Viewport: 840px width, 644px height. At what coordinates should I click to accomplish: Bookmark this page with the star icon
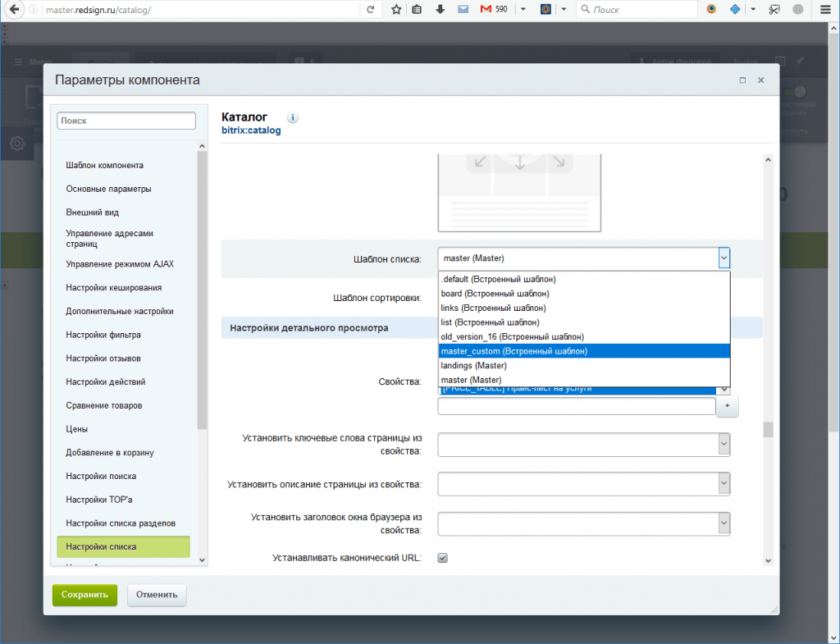click(396, 10)
